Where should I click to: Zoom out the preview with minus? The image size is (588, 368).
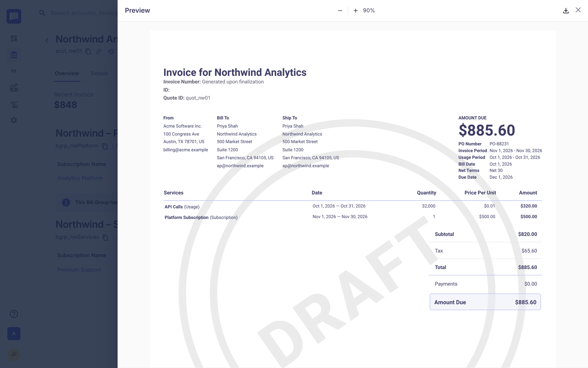(340, 11)
